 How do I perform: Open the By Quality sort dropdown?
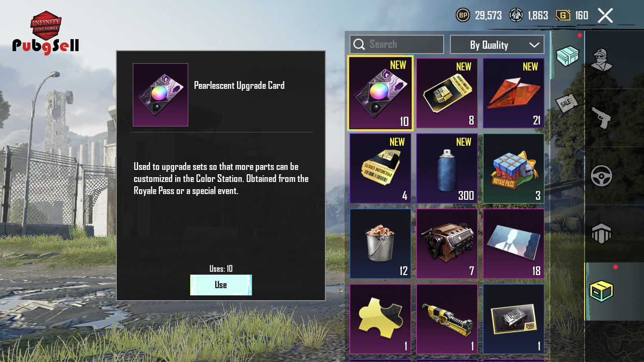(x=497, y=44)
